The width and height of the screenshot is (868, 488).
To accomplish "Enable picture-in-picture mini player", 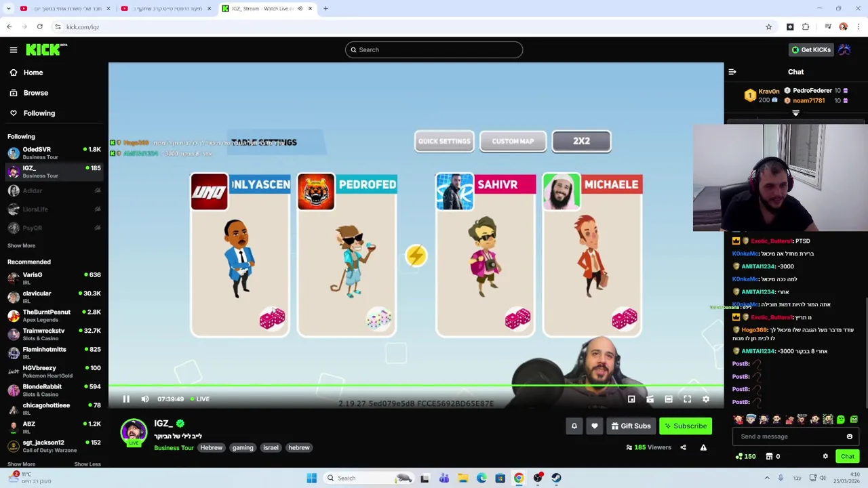I will tap(631, 399).
